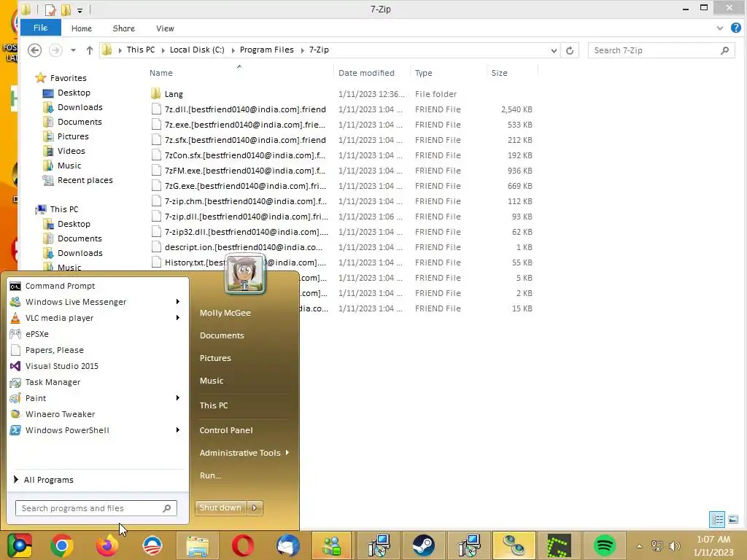Open Pictures from Start menu right pane
The width and height of the screenshot is (747, 560).
coord(215,358)
